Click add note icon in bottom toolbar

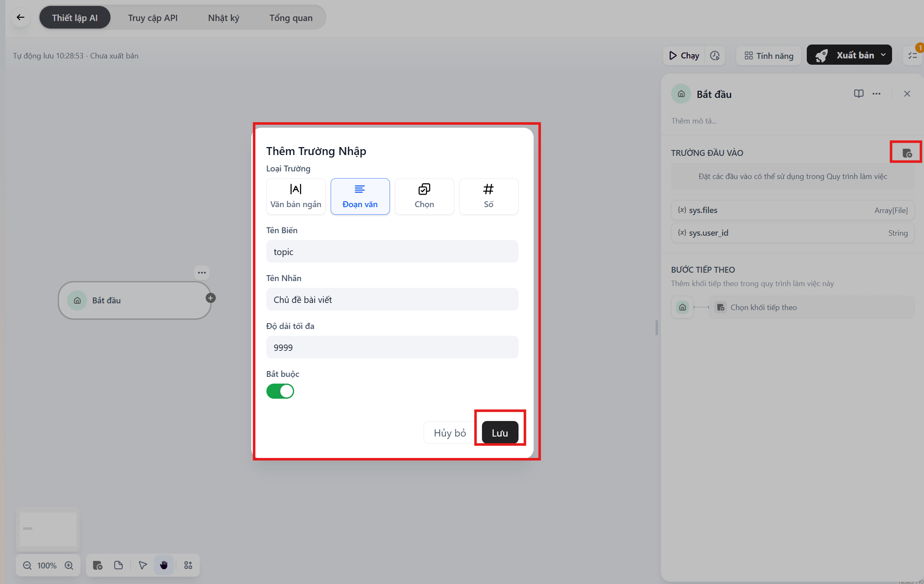[x=118, y=565]
